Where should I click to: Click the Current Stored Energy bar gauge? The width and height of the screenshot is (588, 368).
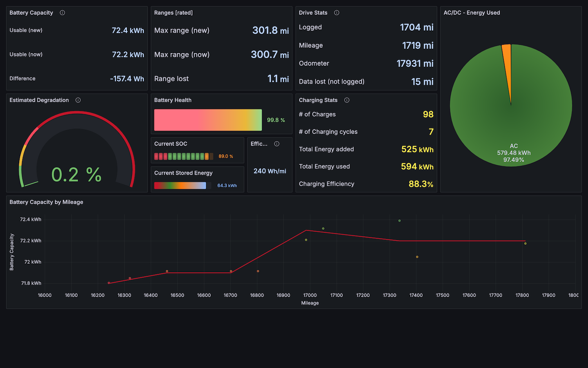click(180, 186)
